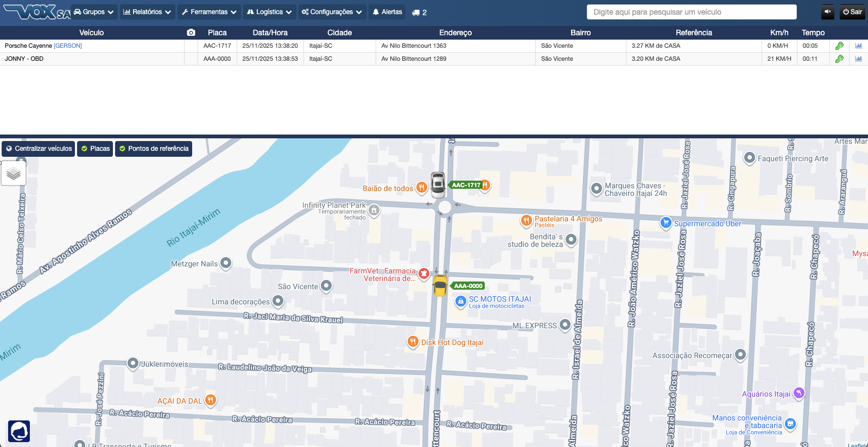Open the chart report icon for JONNY - OBD

coord(858,59)
